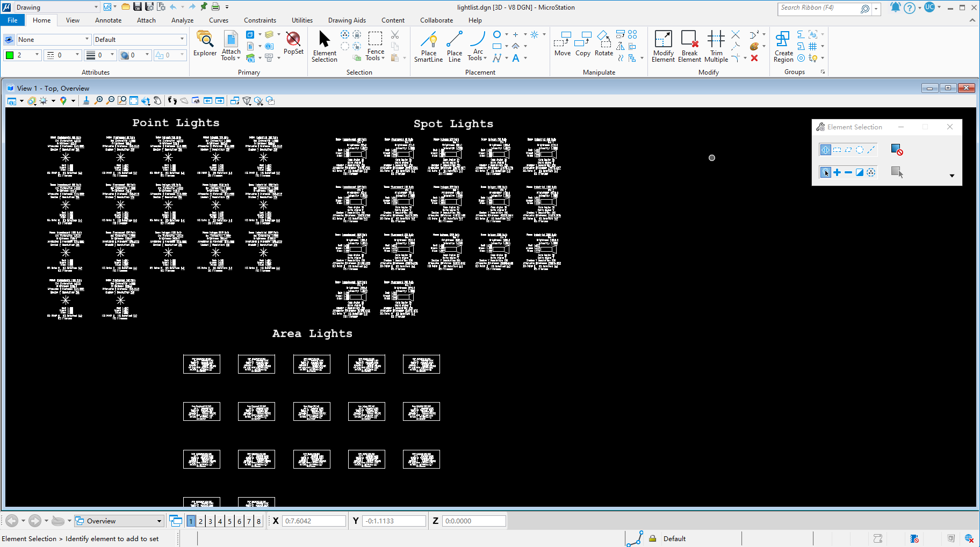The height and width of the screenshot is (547, 980).
Task: Expand the Overview view group dropdown
Action: 159,521
